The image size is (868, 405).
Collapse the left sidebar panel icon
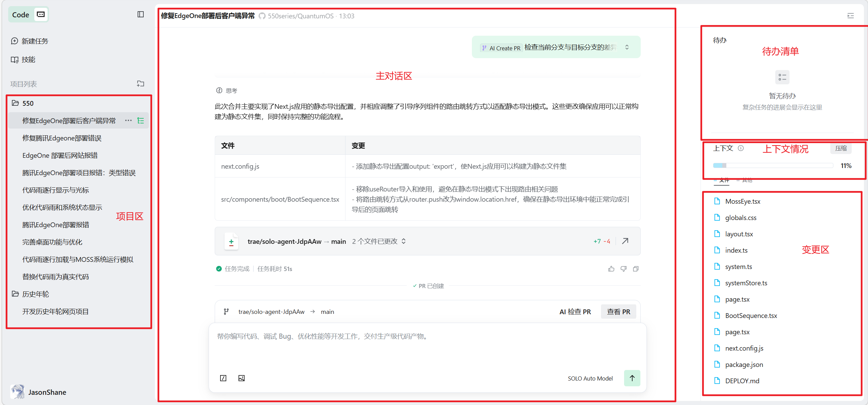tap(140, 14)
